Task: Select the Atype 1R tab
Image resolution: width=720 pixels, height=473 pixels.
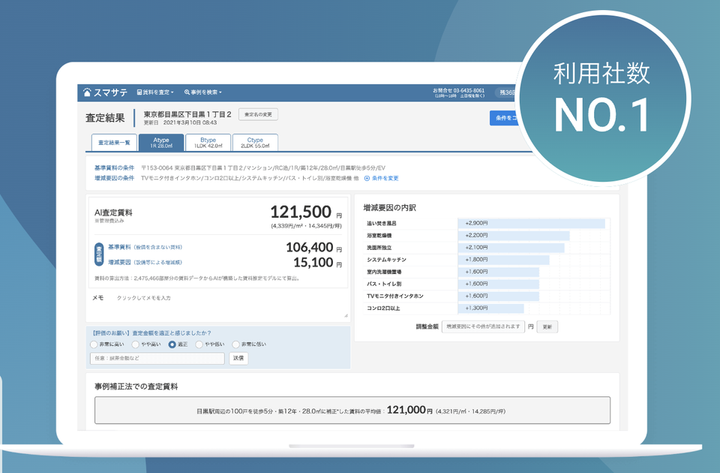Action: [161, 143]
